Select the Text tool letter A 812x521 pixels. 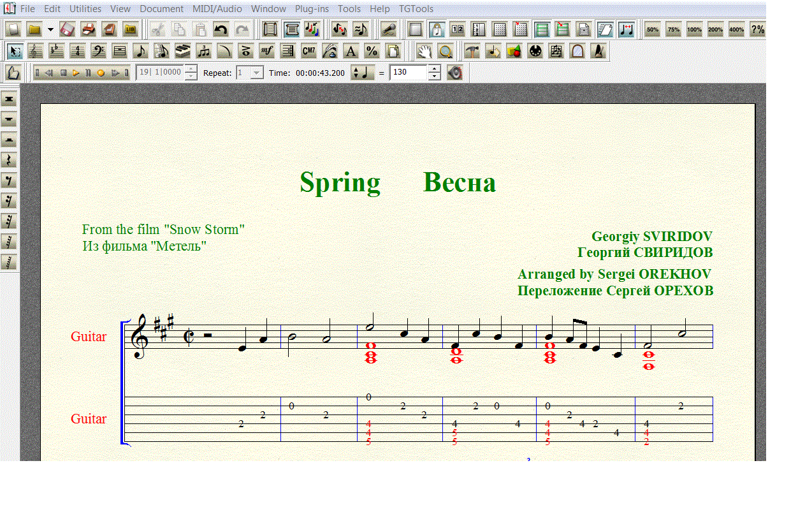click(x=350, y=51)
